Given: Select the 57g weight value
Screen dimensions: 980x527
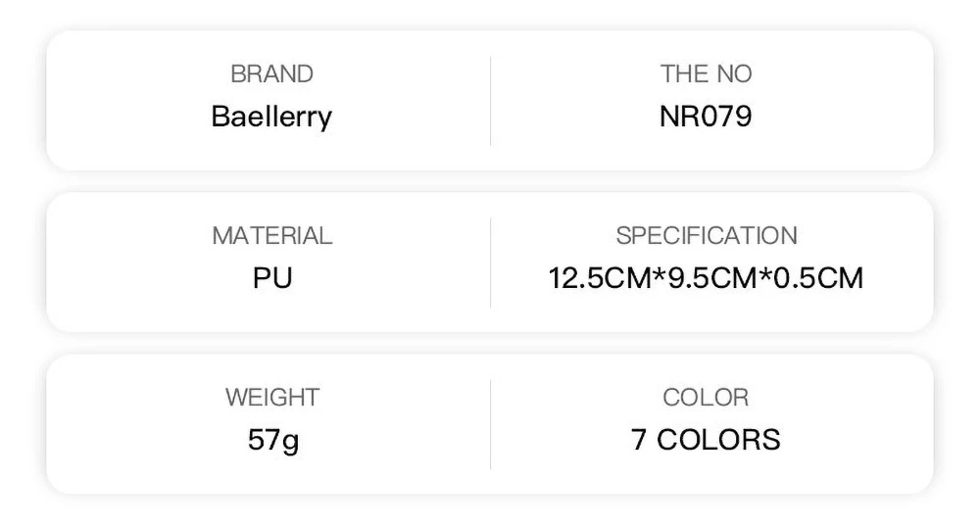Looking at the screenshot, I should [x=271, y=439].
